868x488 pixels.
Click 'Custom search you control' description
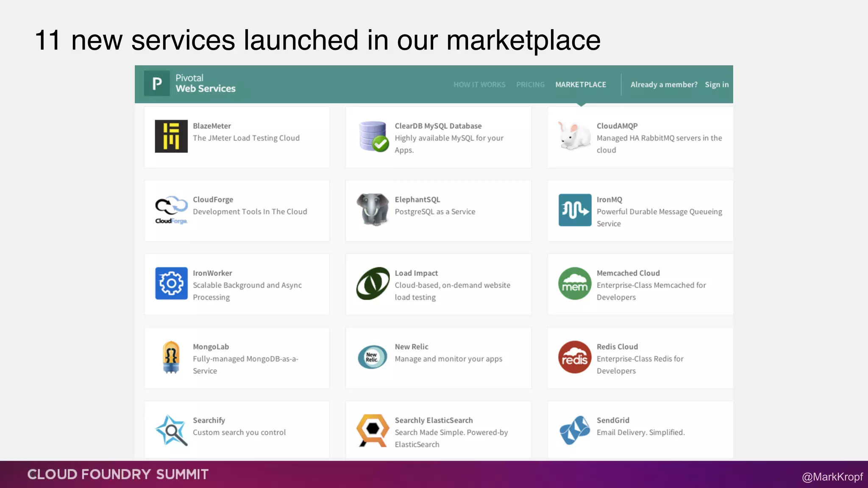(239, 433)
